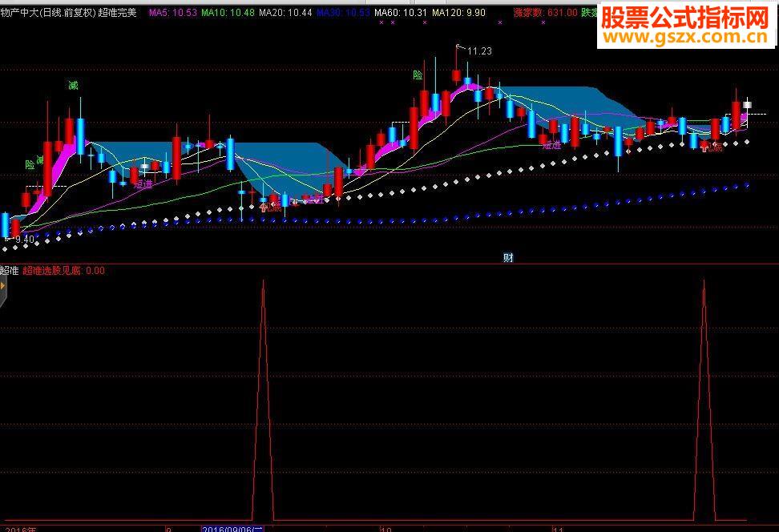Image resolution: width=779 pixels, height=532 pixels.
Task: Select the MA5: 10.53 indicator label
Action: [x=173, y=12]
